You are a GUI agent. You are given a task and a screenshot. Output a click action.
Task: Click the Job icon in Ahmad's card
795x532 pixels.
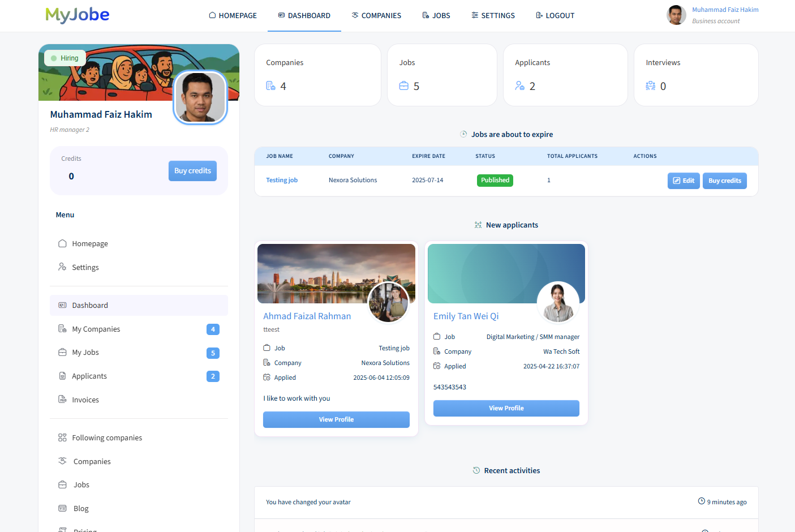(x=267, y=347)
